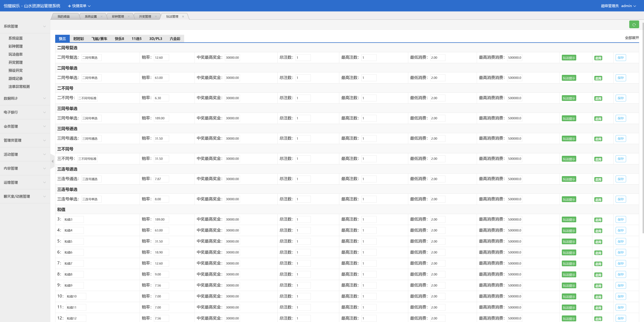This screenshot has width=644, height=322.
Task: Toggle 启用 status for 三同号通选 row
Action: (598, 139)
